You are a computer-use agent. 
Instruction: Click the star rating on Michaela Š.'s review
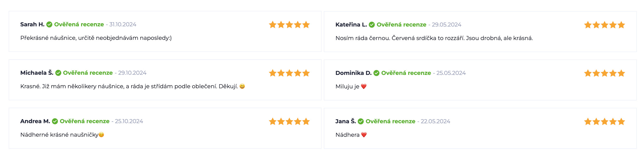tap(289, 73)
